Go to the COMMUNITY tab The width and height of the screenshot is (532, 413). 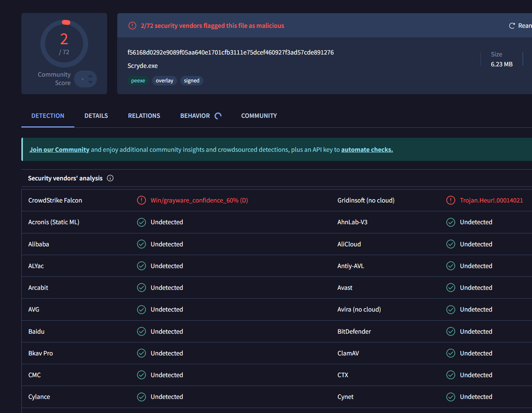pos(259,116)
